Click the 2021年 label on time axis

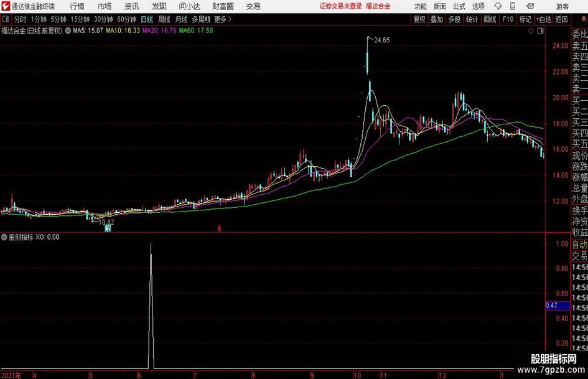[11, 375]
